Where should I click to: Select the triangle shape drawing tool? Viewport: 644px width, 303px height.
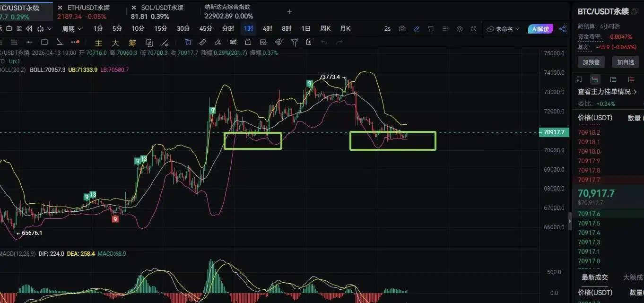pos(60,42)
